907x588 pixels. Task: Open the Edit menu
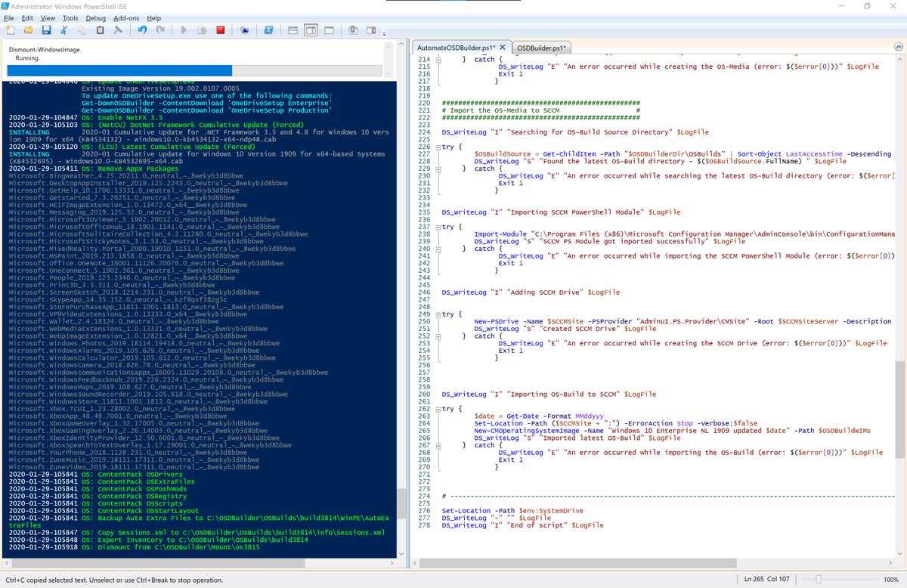click(26, 17)
